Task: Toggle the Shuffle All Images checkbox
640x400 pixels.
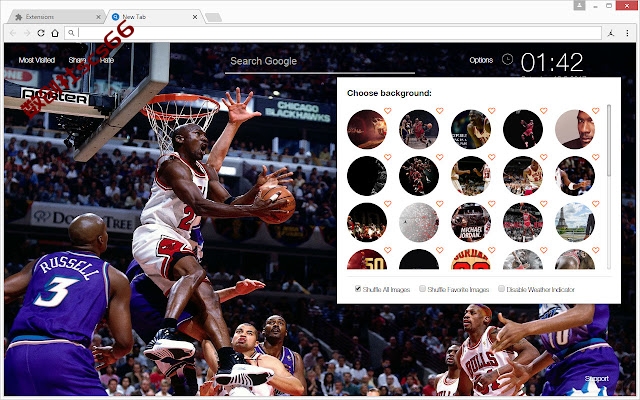Action: tap(358, 289)
